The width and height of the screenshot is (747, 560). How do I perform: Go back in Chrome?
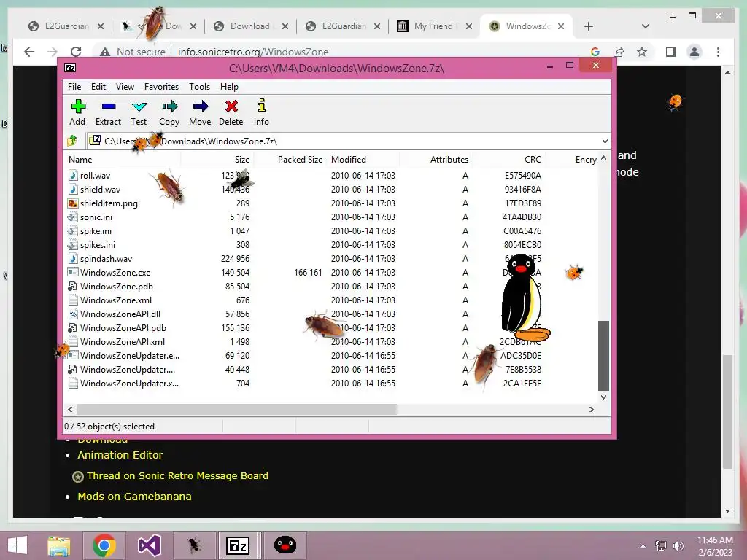(x=29, y=52)
